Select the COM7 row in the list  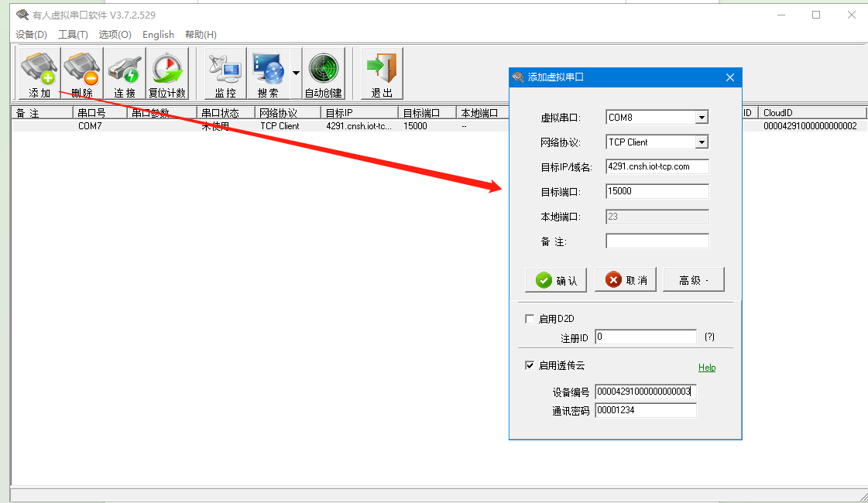click(x=90, y=126)
